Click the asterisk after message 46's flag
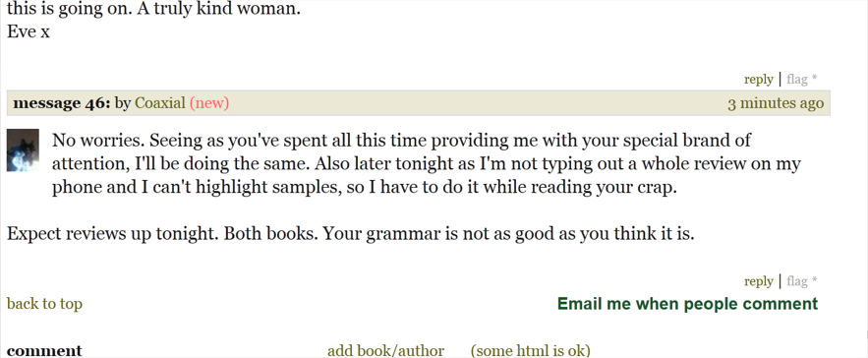Viewport: 868px width, 358px height. coord(814,280)
